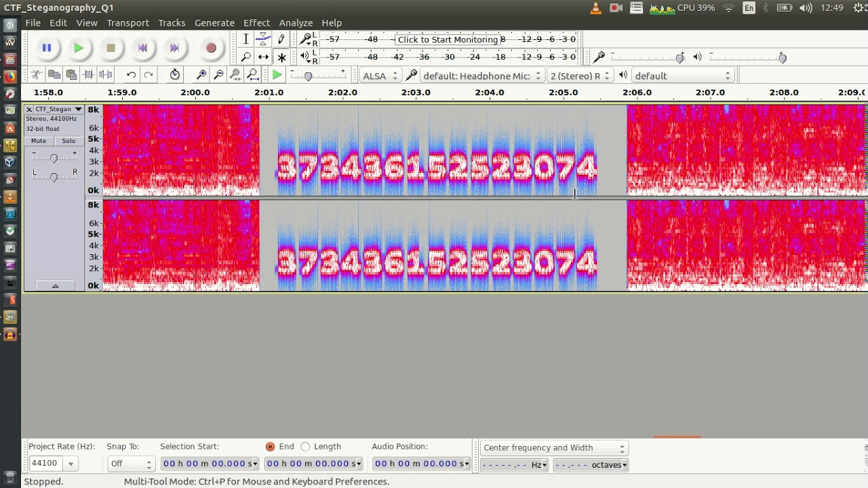
Task: Mute the CTF_Stegan track
Action: 39,141
